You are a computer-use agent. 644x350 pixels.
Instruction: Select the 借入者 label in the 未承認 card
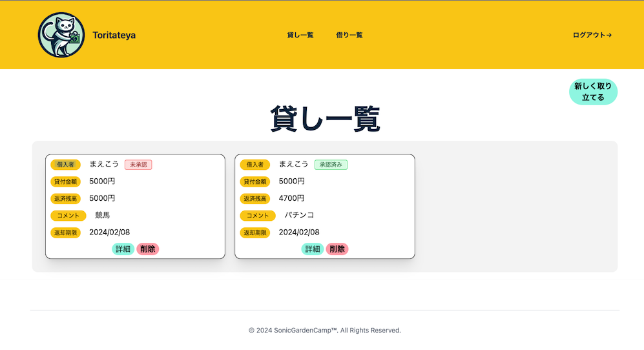[65, 165]
